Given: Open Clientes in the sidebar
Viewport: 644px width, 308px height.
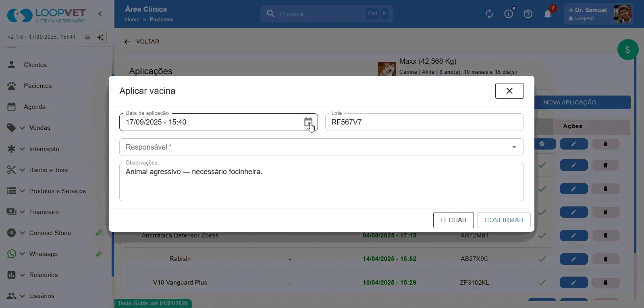Looking at the screenshot, I should [35, 65].
